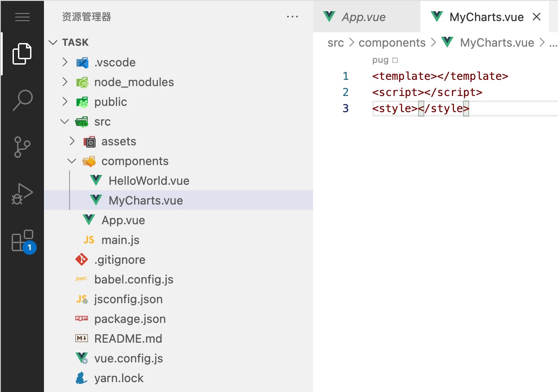Viewport: 558px width, 392px height.
Task: Switch to the App.vue tab
Action: click(363, 17)
